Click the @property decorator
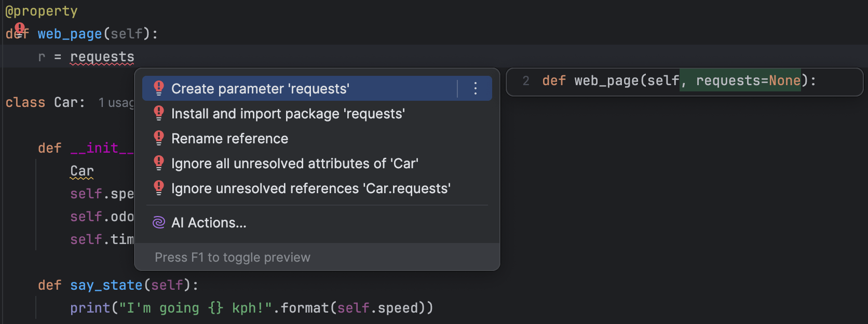The width and height of the screenshot is (868, 324). click(42, 11)
